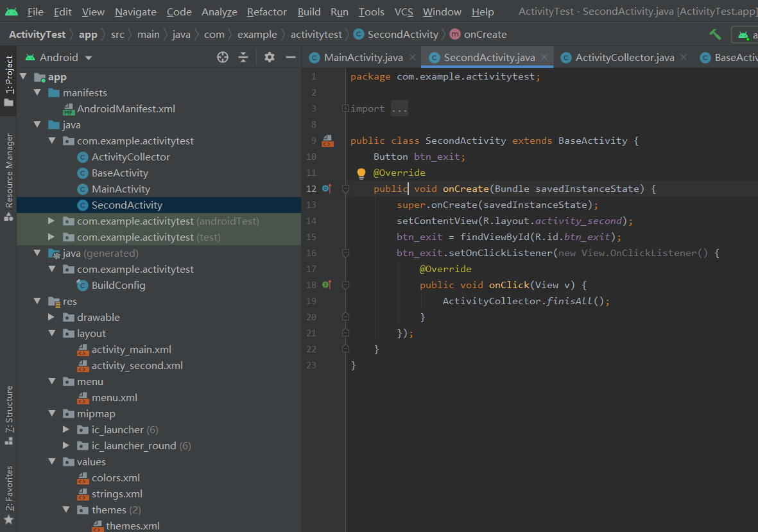Select MainActivity class in project tree

tap(121, 189)
